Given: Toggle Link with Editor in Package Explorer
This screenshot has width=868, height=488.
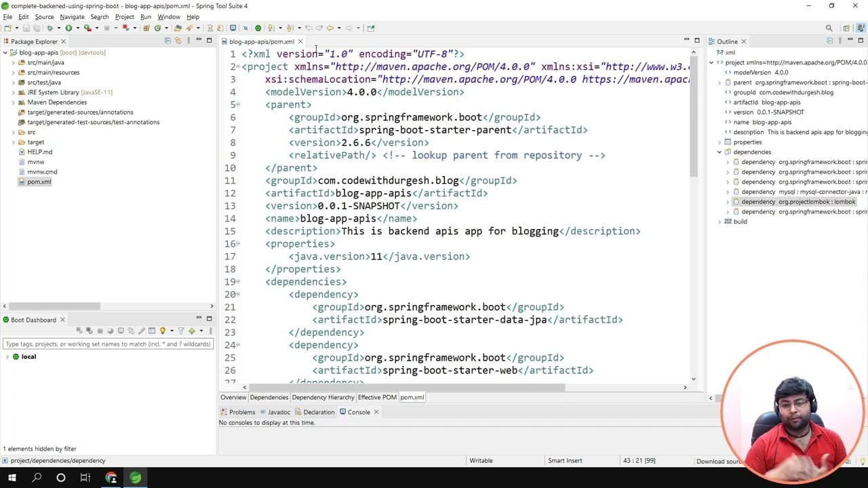Looking at the screenshot, I should click(x=178, y=41).
